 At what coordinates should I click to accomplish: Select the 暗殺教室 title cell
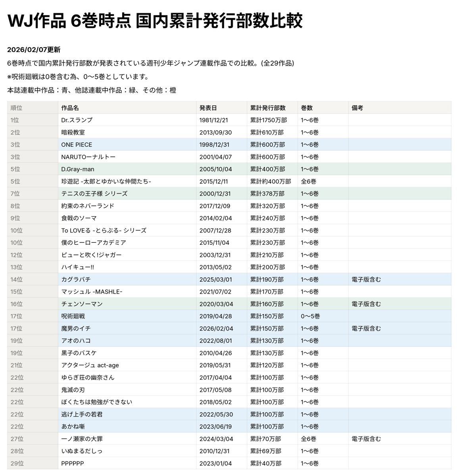coord(127,132)
